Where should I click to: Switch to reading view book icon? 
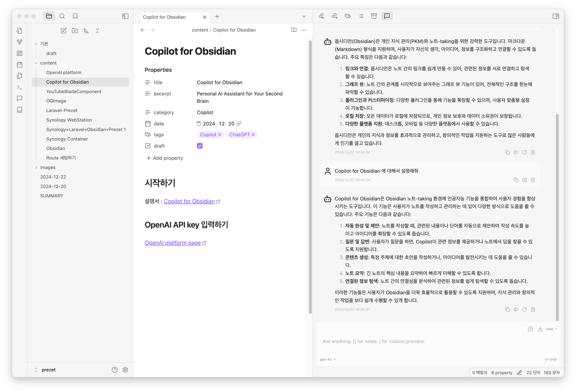(x=294, y=30)
